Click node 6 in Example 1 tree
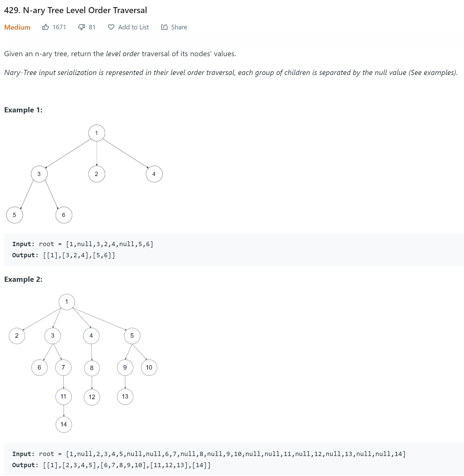This screenshot has height=476, width=464. (x=64, y=215)
